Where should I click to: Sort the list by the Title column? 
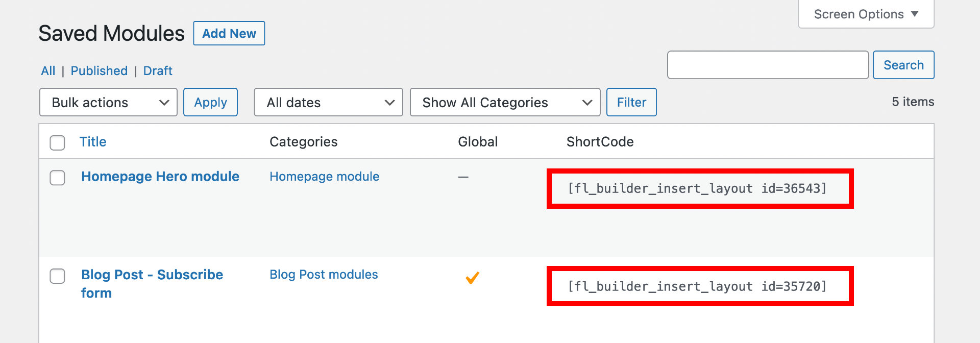(x=93, y=141)
